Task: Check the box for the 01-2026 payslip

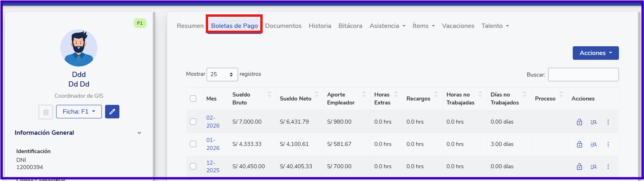Action: click(x=193, y=144)
